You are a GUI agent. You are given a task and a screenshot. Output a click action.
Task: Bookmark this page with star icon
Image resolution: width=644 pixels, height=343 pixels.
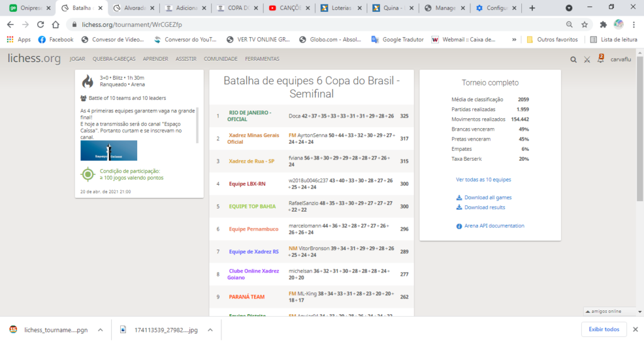click(584, 24)
